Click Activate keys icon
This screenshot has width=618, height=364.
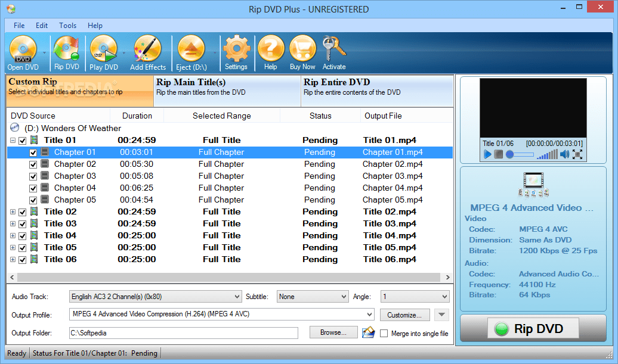point(334,53)
